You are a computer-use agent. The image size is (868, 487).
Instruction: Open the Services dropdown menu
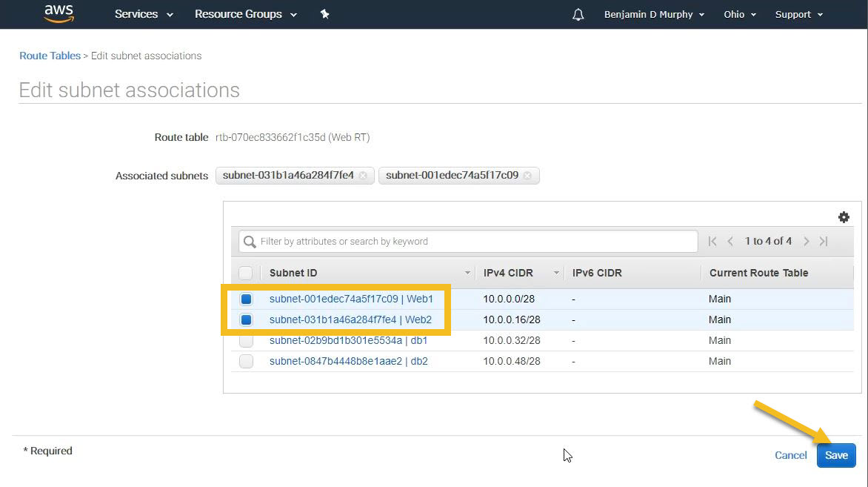[144, 14]
